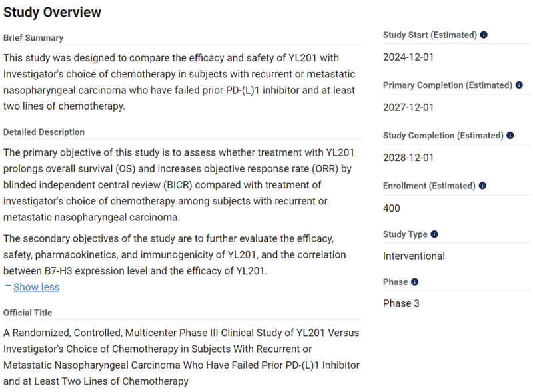Viewport: 533px width, 392px height.
Task: Show info tooltip for Enrollment (Estimated)
Action: [482, 186]
